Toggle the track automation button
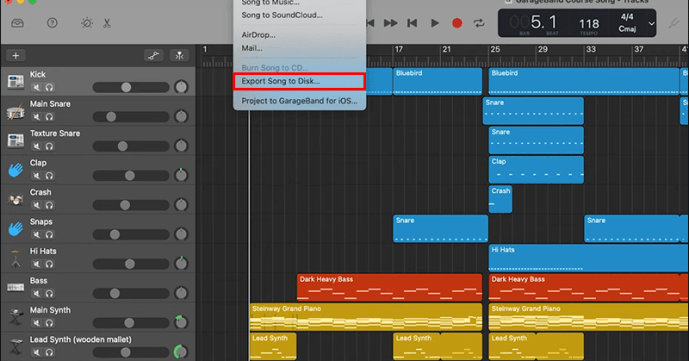Image resolution: width=689 pixels, height=361 pixels. pos(153,55)
